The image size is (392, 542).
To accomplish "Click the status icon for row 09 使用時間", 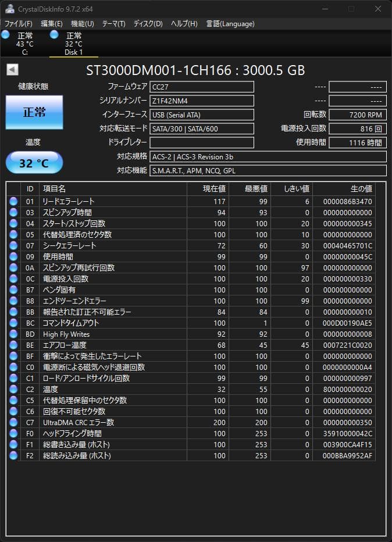I will click(13, 256).
